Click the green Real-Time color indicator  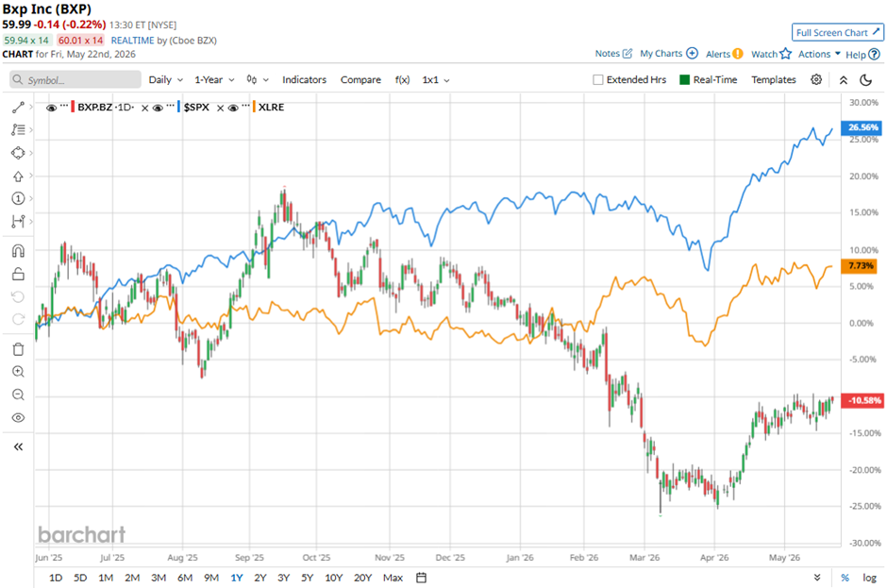tap(684, 80)
